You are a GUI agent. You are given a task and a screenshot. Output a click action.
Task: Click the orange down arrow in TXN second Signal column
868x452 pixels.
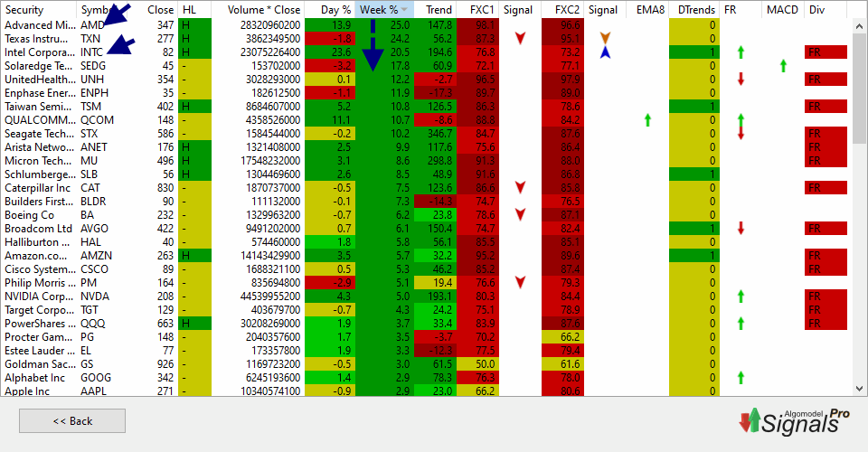coord(605,38)
